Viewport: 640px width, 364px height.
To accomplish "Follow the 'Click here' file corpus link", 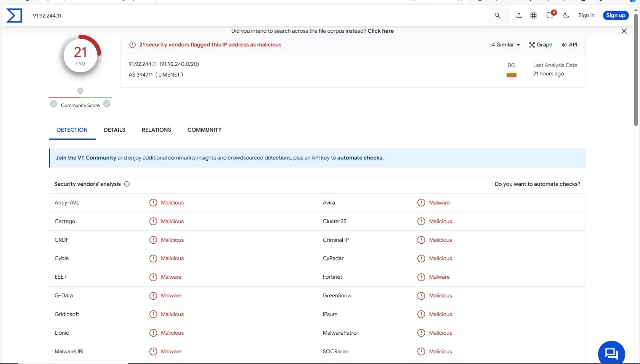I will click(380, 31).
